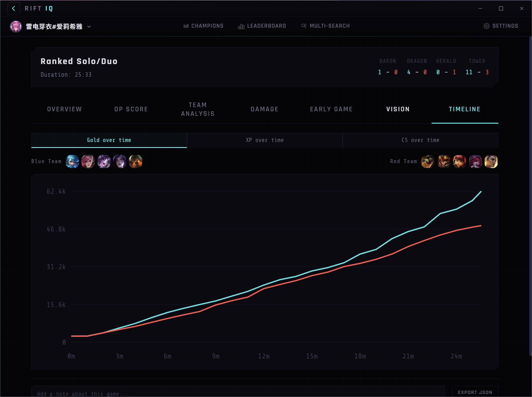The height and width of the screenshot is (397, 532).
Task: Select the OP Score tab
Action: pyautogui.click(x=131, y=109)
